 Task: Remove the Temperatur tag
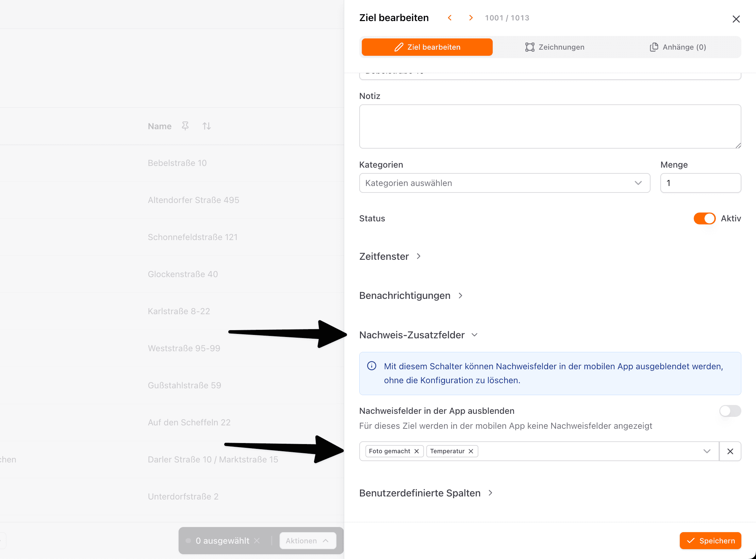(471, 451)
